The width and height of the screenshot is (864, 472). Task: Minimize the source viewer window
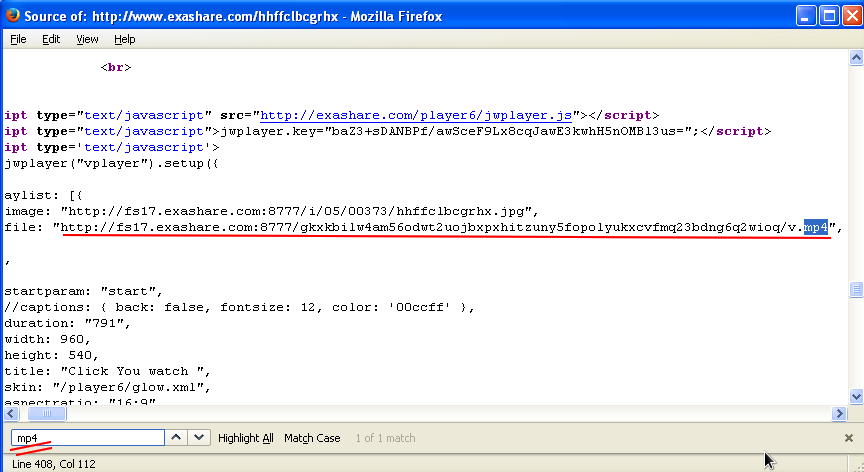tap(806, 16)
